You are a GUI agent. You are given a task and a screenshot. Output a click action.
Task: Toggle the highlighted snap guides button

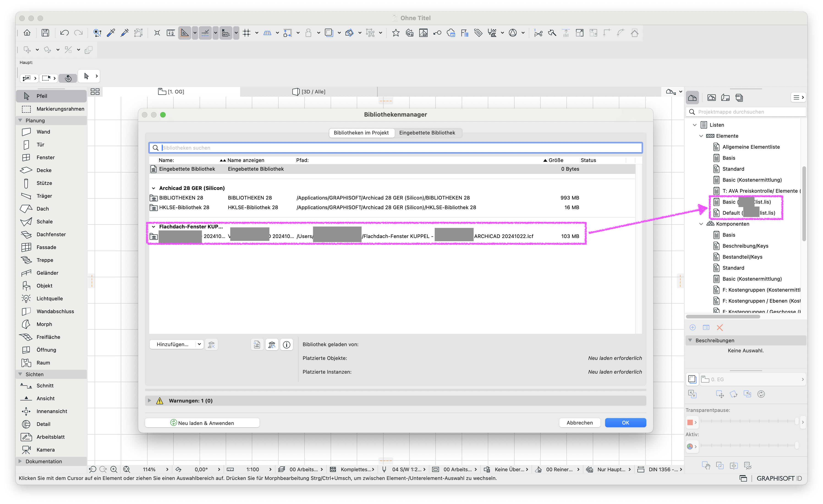[x=206, y=33]
